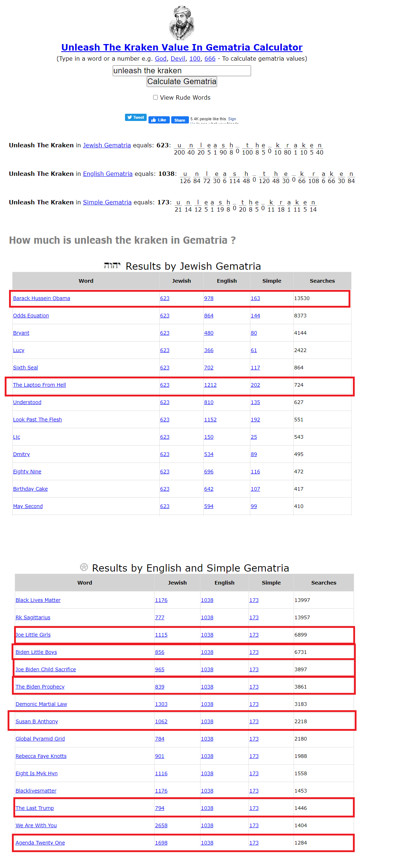Open The Last Trump entry

[x=35, y=808]
